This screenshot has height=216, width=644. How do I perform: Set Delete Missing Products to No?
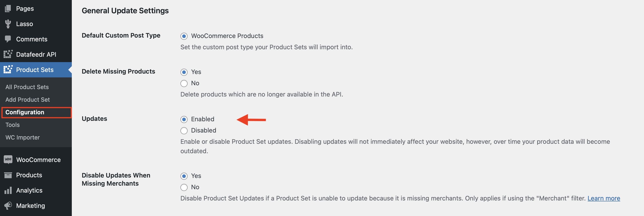tap(184, 83)
